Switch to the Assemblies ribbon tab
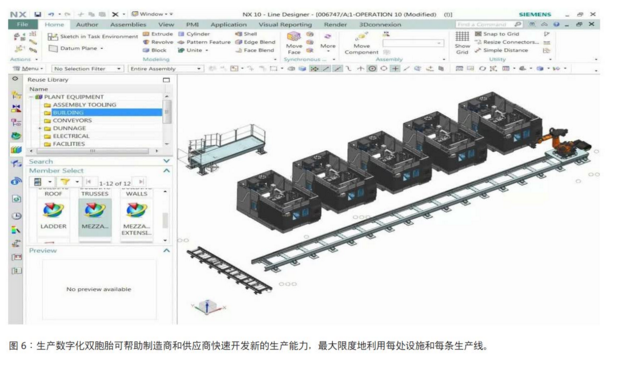Image resolution: width=642 pixels, height=369 pixels. [128, 25]
